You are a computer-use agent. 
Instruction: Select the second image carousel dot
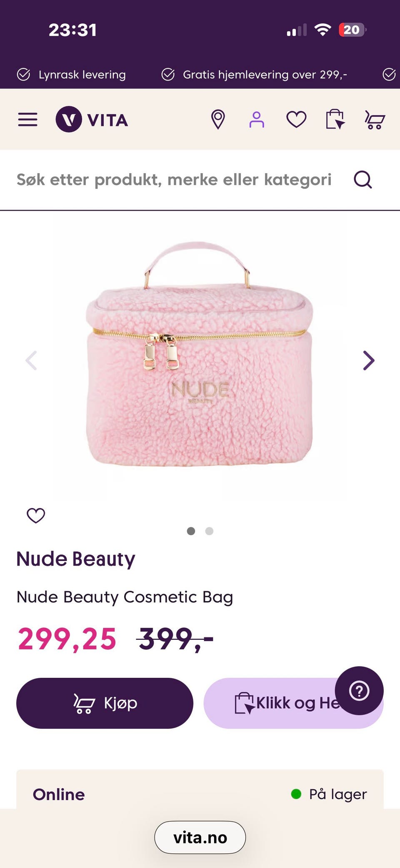coord(210,531)
